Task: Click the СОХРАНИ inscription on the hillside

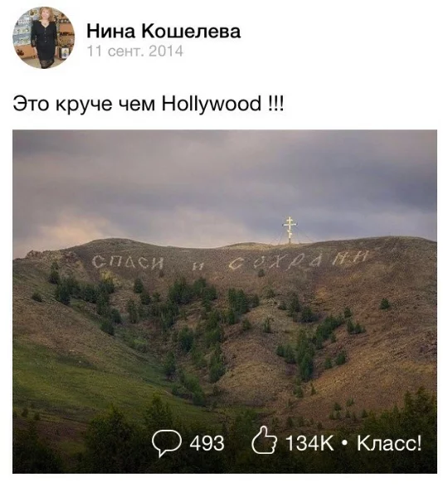Action: coord(299,261)
